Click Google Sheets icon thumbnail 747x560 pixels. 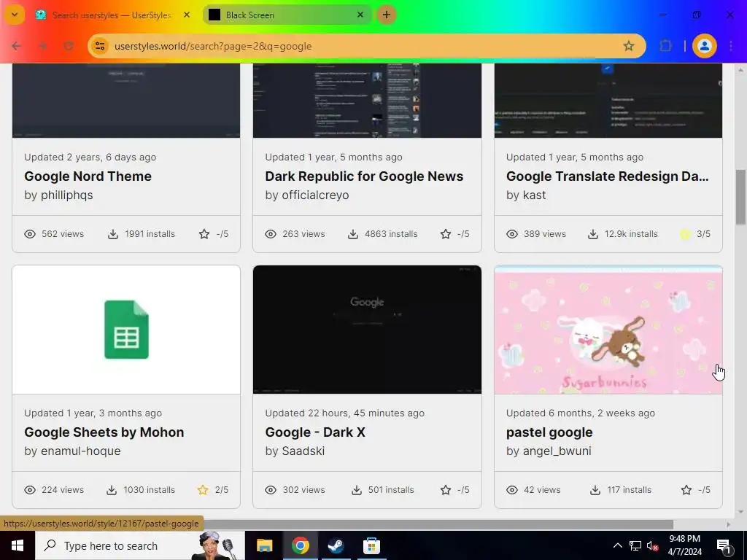[x=126, y=330]
